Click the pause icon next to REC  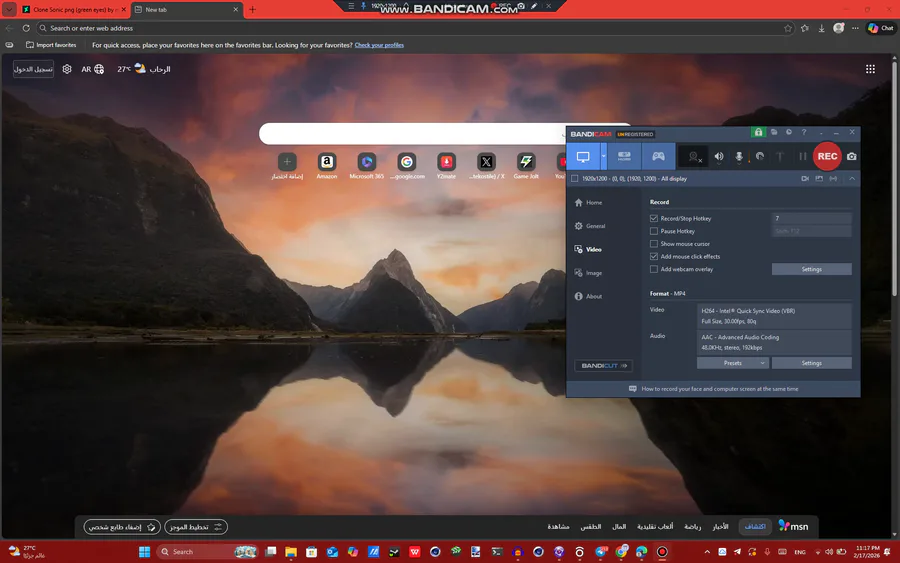[802, 156]
